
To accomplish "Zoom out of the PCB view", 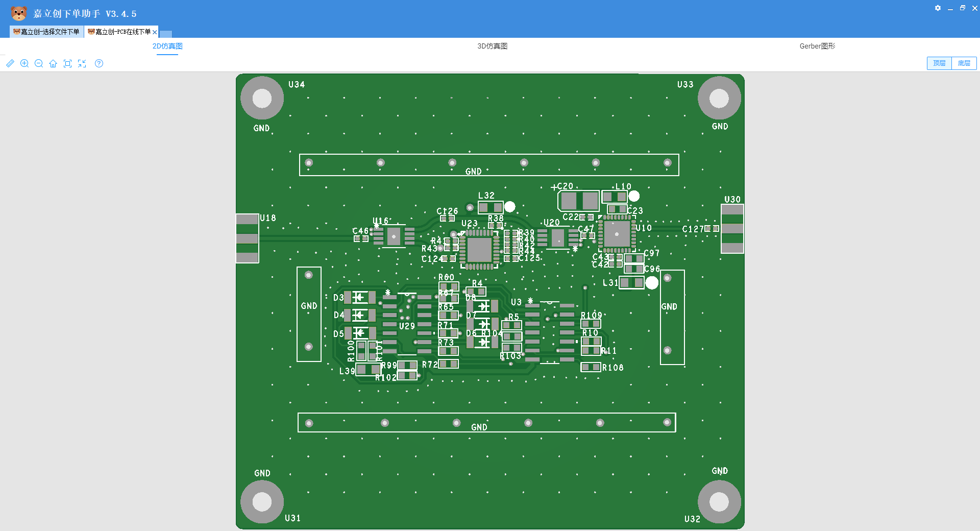I will 39,63.
